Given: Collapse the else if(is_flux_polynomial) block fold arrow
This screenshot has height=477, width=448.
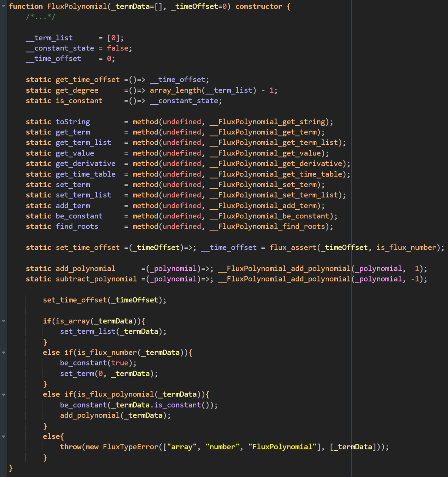Looking at the screenshot, I should click(x=3, y=394).
